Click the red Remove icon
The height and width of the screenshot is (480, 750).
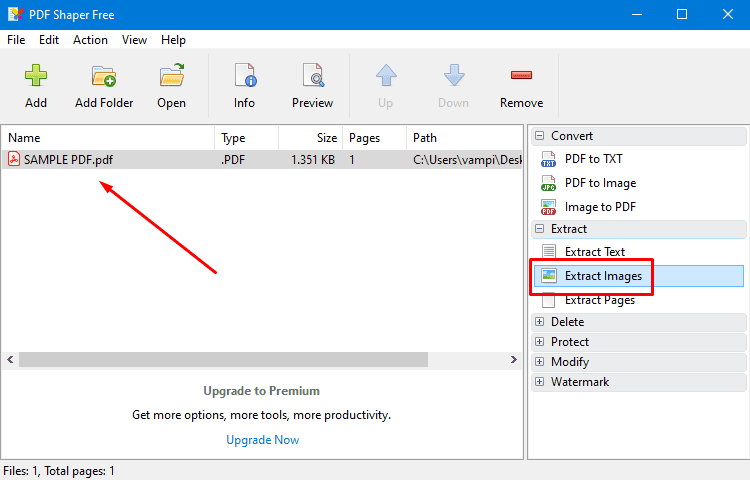(521, 75)
